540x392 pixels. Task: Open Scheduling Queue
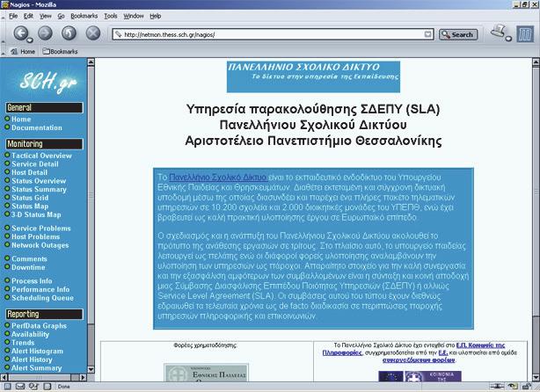click(x=42, y=298)
